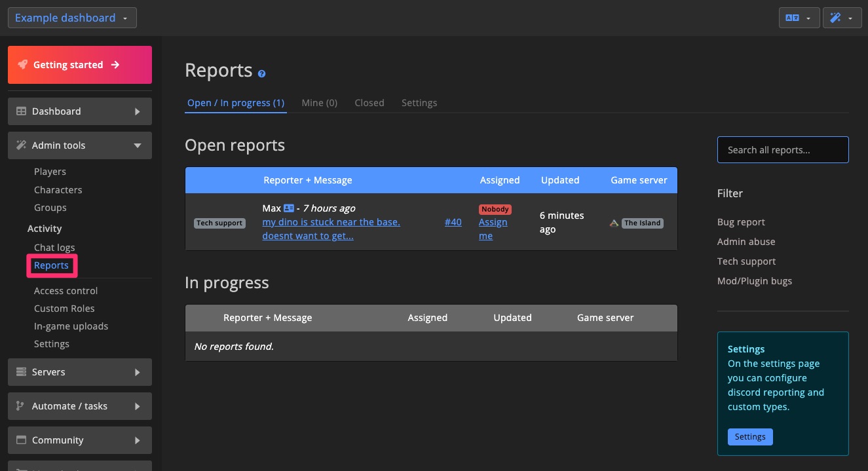The width and height of the screenshot is (868, 471).
Task: Open the Example dashboard dropdown
Action: (x=72, y=18)
